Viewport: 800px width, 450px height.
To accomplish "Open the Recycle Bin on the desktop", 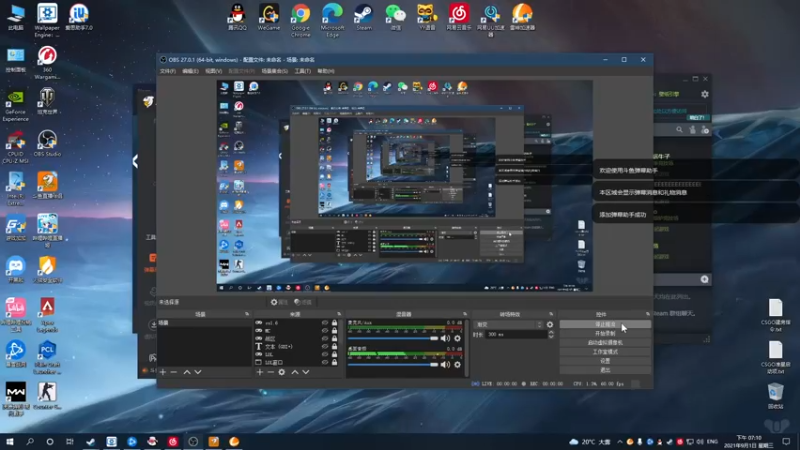I will pos(776,396).
